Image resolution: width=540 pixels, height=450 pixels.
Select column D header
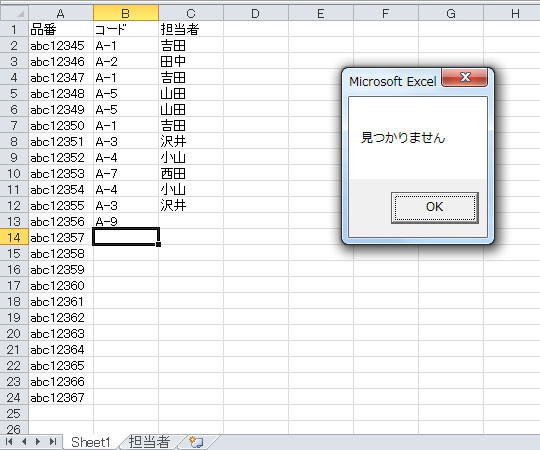click(x=256, y=13)
